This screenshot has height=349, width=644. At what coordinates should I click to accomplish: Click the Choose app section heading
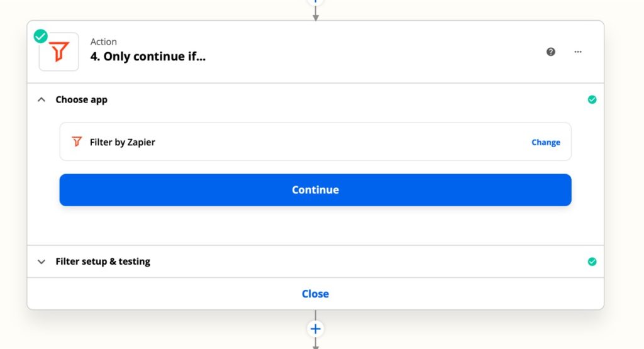81,100
